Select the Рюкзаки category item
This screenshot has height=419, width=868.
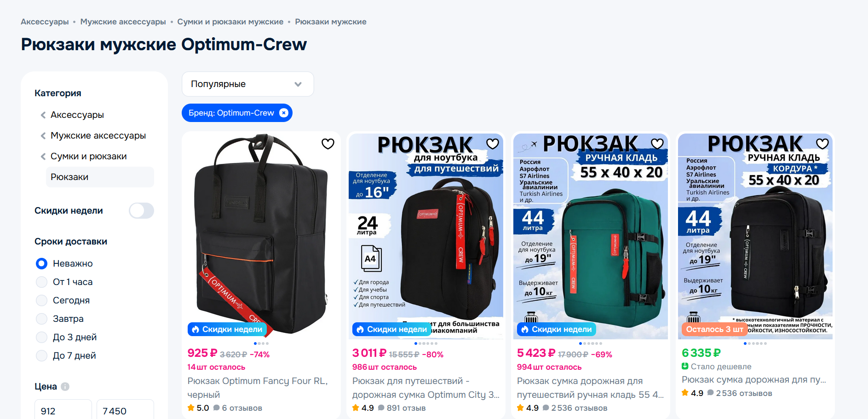tap(100, 177)
